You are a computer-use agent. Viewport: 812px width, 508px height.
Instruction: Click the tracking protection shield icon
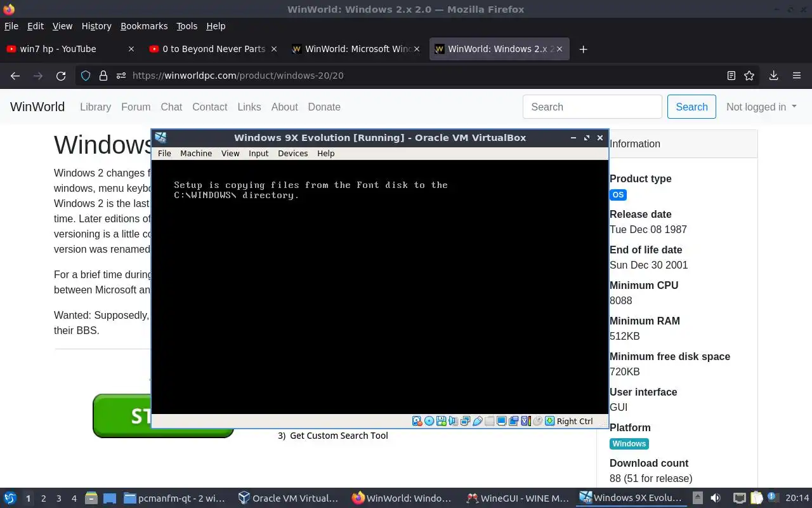(86, 76)
